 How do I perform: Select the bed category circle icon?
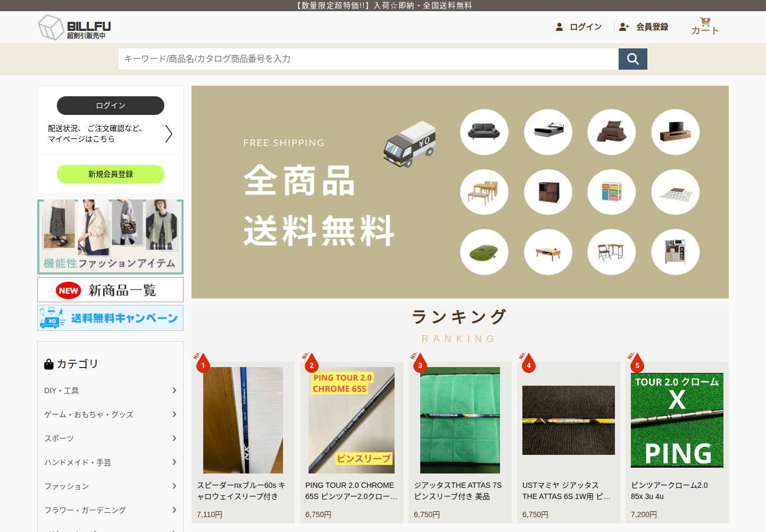[548, 132]
